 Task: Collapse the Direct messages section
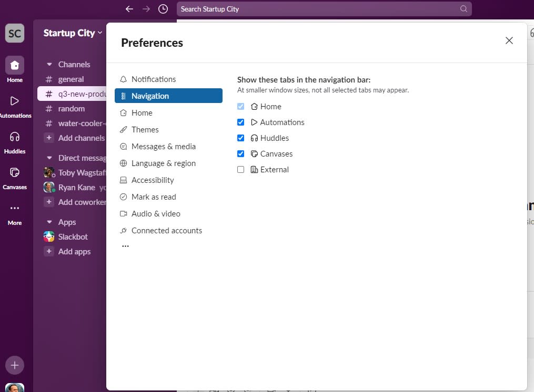tap(49, 158)
